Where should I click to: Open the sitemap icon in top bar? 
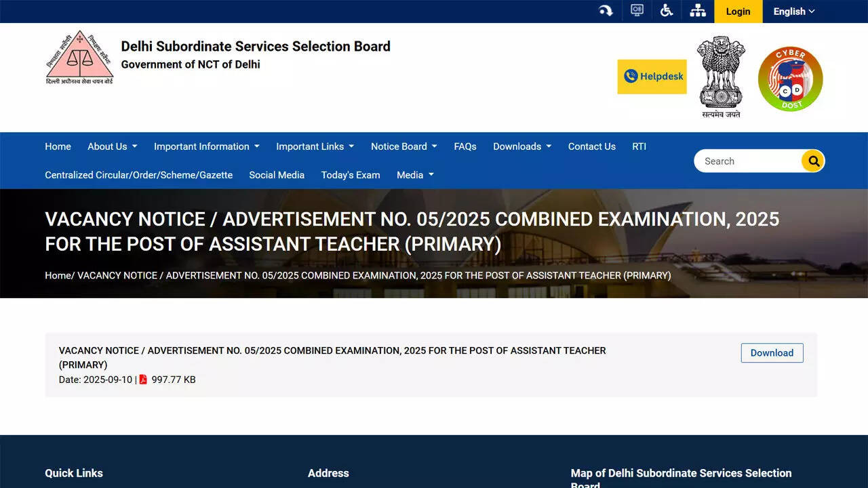click(x=698, y=10)
